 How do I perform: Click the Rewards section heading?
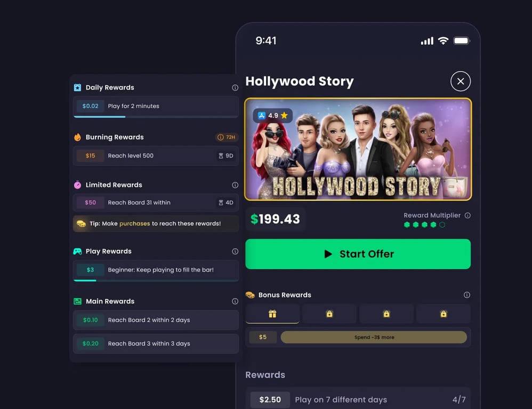(x=265, y=375)
